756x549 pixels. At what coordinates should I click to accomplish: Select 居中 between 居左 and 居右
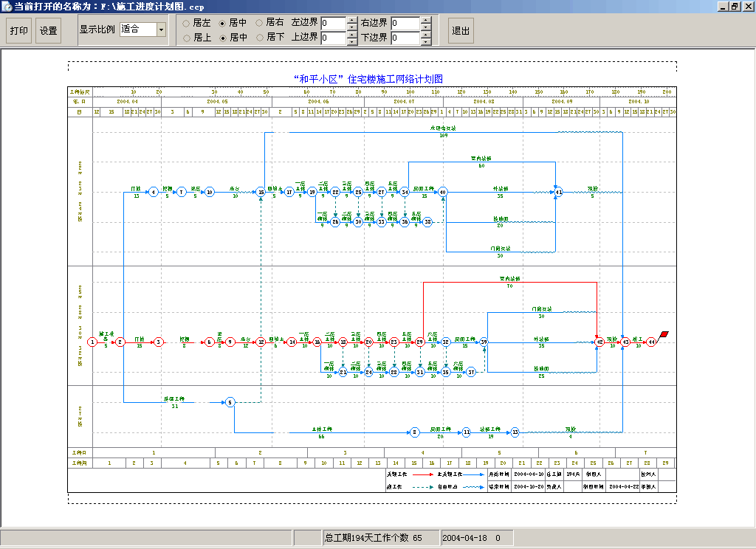pyautogui.click(x=222, y=23)
